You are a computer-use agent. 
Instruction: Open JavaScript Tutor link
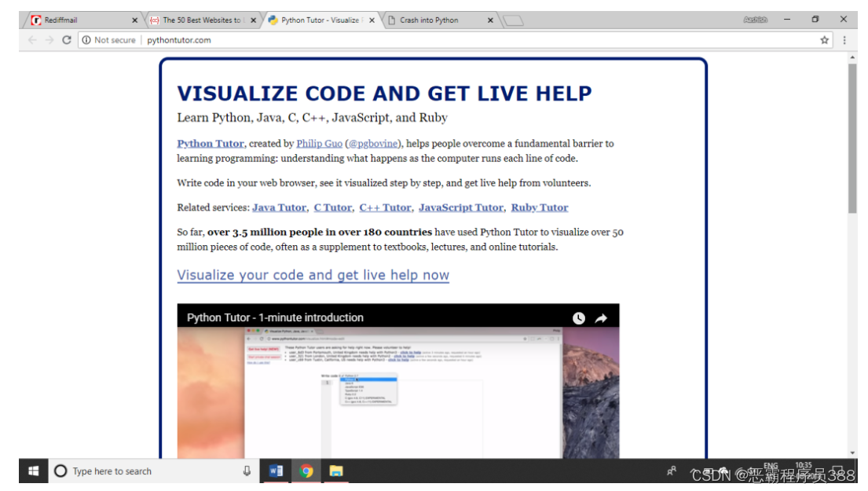tap(461, 207)
